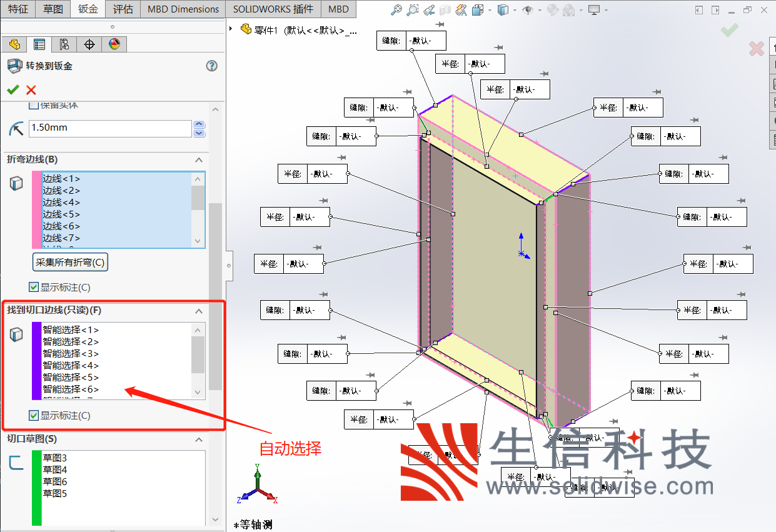Viewport: 776px width, 532px height.
Task: Click the 采集所有折弯(C) button
Action: 70,262
